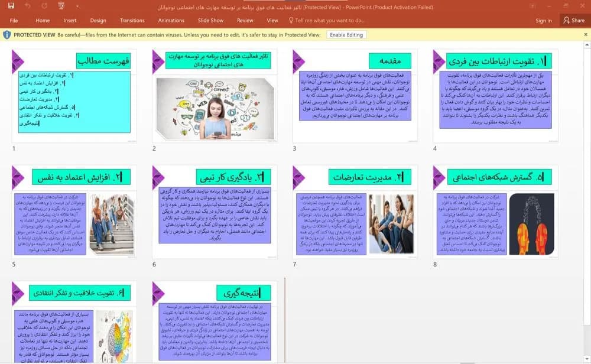Image resolution: width=591 pixels, height=364 pixels.
Task: Click the Protected View shield icon
Action: click(x=7, y=35)
